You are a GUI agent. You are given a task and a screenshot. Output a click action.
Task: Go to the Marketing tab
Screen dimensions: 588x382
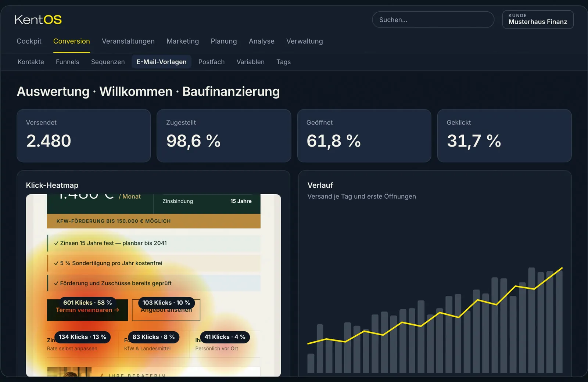(183, 41)
